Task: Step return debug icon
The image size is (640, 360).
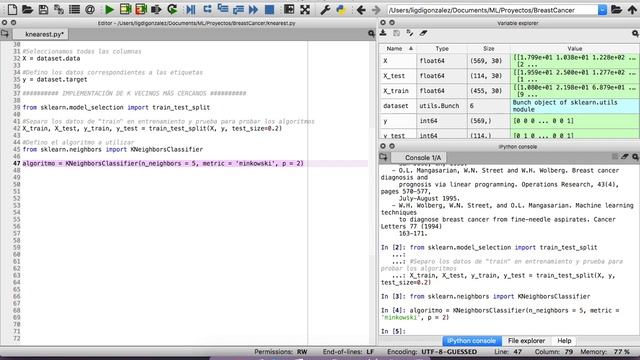Action: pyautogui.click(x=238, y=9)
